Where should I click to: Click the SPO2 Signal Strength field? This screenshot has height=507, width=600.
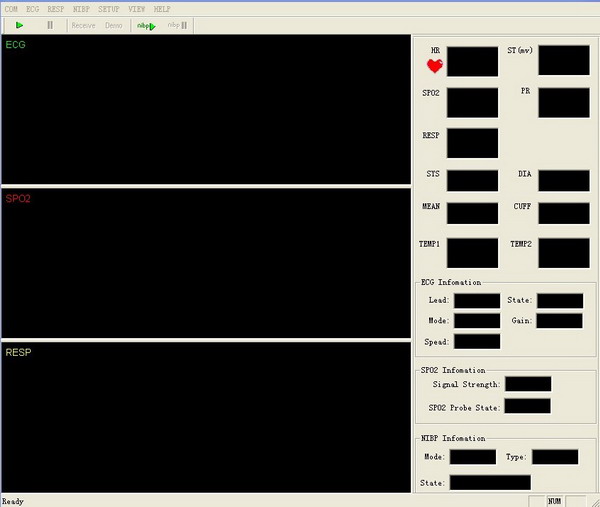tap(528, 384)
